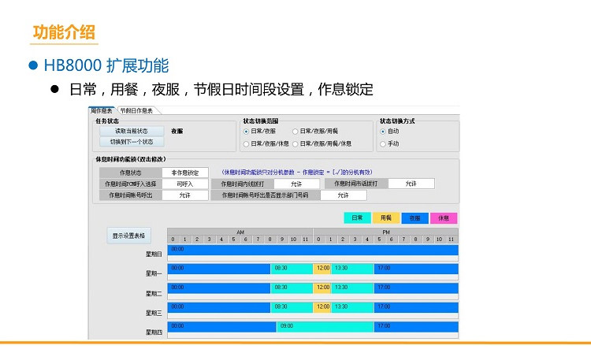Pick the cyan 日常 legend swatch
This screenshot has height=364, width=591.
pyautogui.click(x=357, y=217)
